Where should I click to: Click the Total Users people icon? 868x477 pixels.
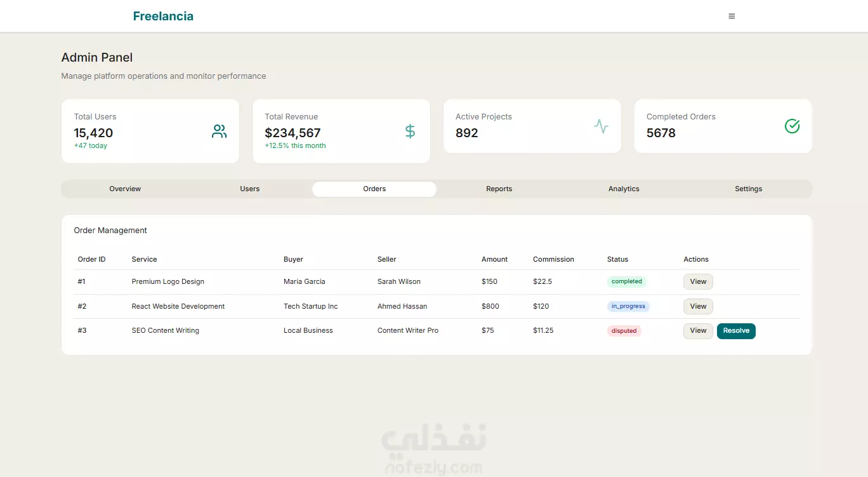[x=219, y=131]
